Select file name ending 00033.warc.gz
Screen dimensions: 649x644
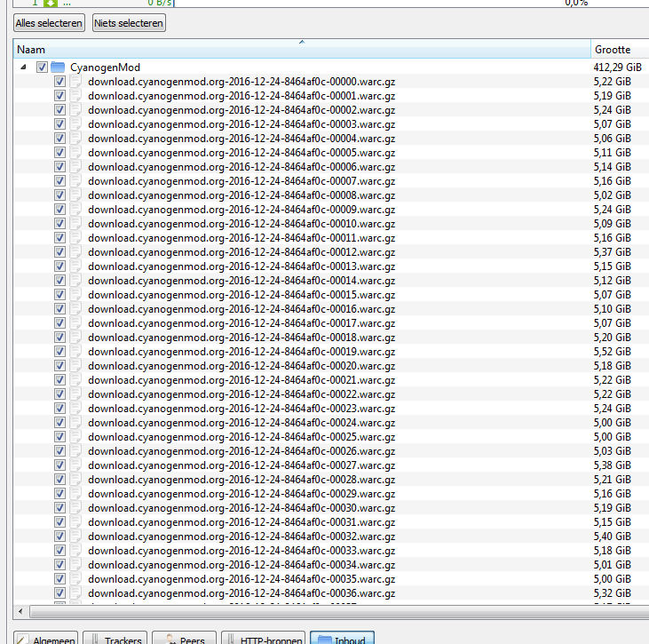coord(241,551)
